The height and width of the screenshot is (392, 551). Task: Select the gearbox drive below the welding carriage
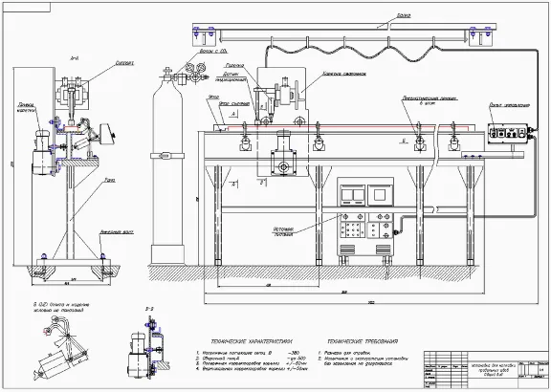[x=283, y=152]
